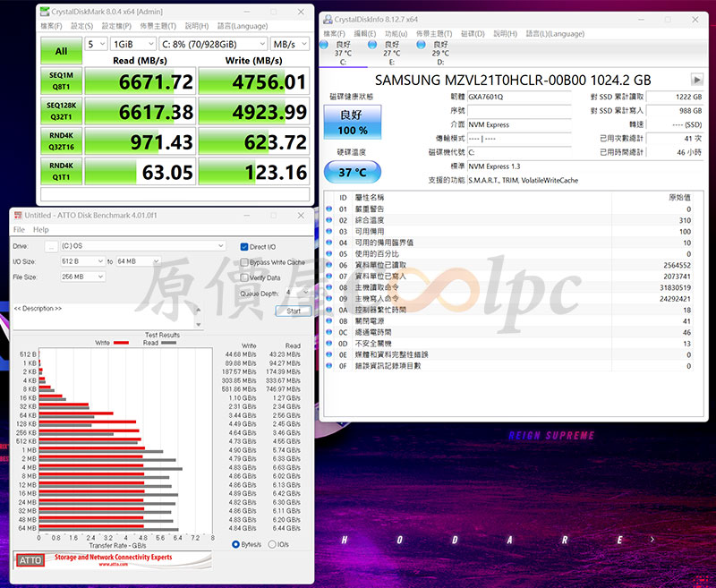Viewport: 716px width, 588px height.
Task: Click the 37 °C disk temperature button
Action: 352,172
